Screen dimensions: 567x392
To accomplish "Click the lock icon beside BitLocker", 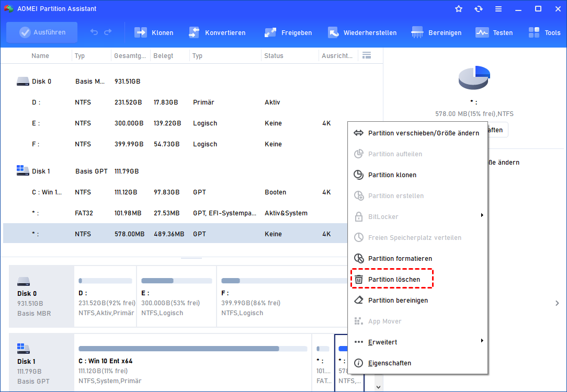I will pyautogui.click(x=358, y=217).
